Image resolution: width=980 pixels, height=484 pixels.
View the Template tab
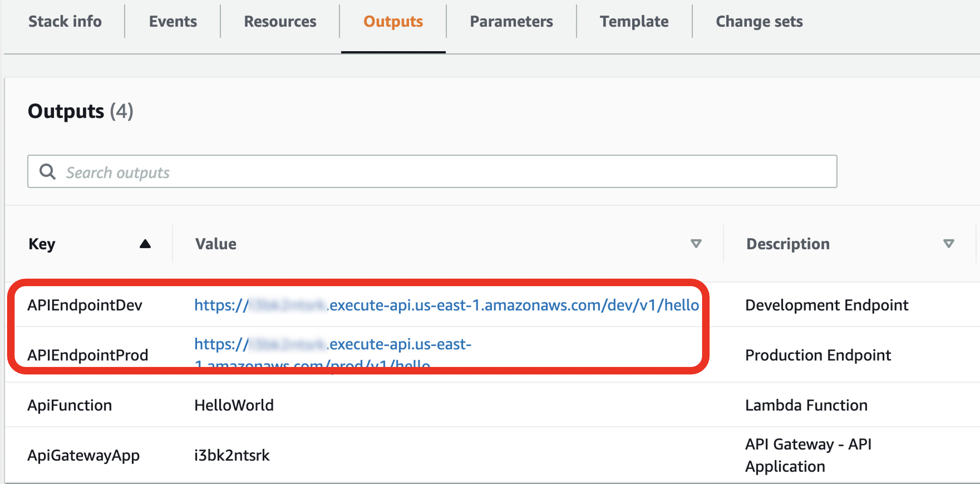(634, 22)
